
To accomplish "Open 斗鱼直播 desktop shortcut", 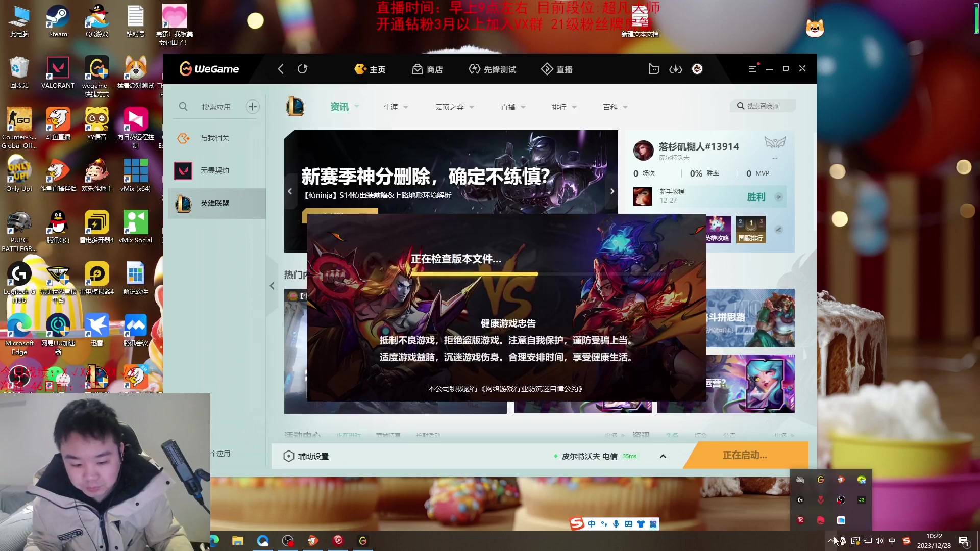I will [58, 123].
